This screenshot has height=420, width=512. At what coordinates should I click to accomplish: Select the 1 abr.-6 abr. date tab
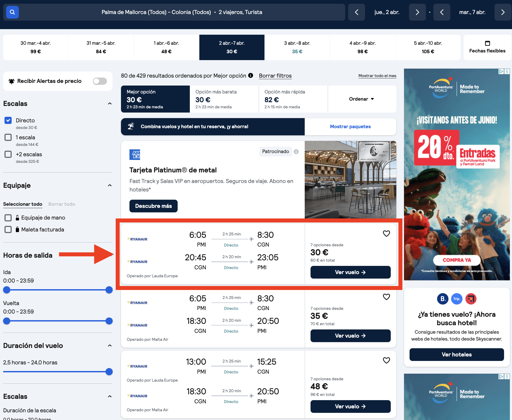167,47
